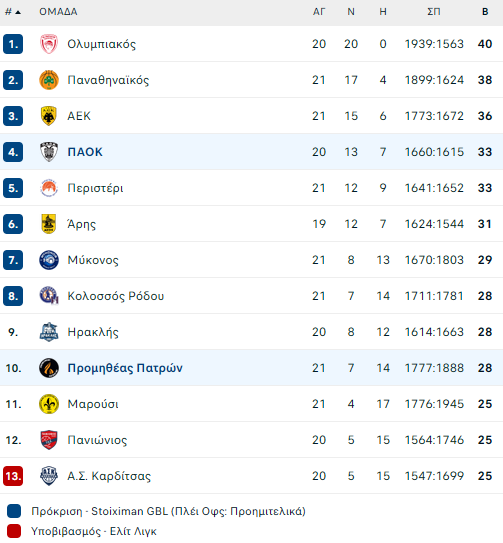Open the Άρης yellow crest icon
This screenshot has width=503, height=543.
(49, 224)
